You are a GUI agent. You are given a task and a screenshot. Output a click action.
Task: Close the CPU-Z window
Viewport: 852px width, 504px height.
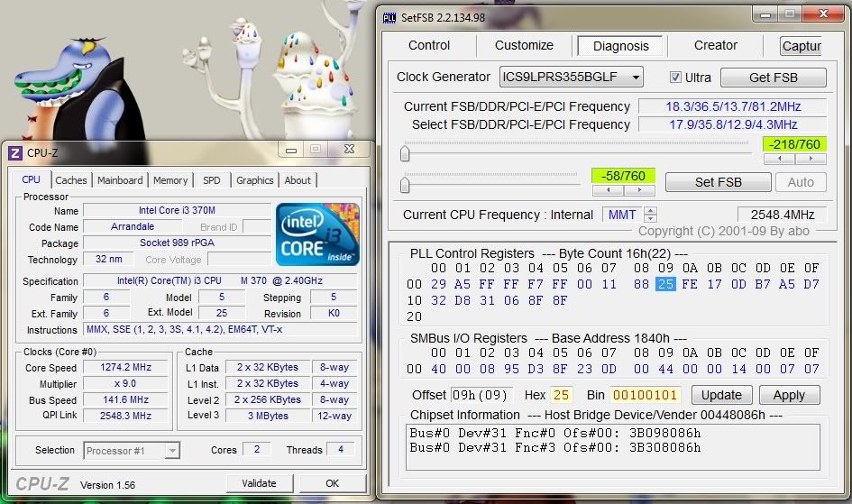[x=350, y=150]
